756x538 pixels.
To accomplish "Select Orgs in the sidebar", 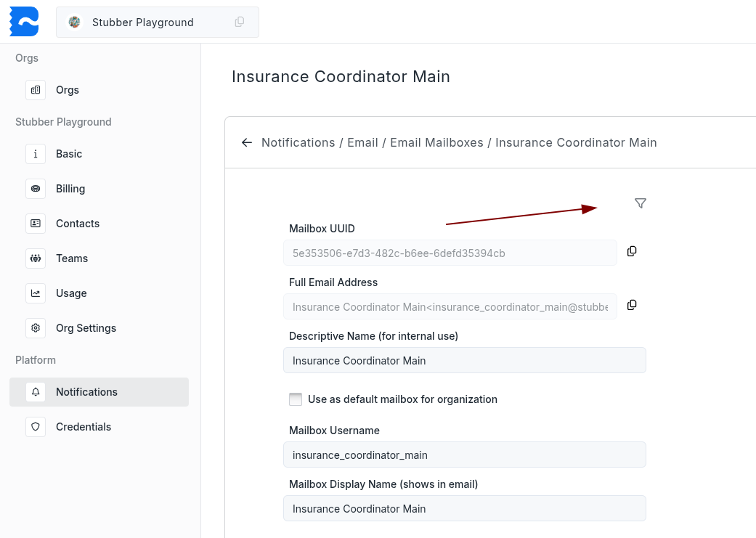I will [x=68, y=90].
